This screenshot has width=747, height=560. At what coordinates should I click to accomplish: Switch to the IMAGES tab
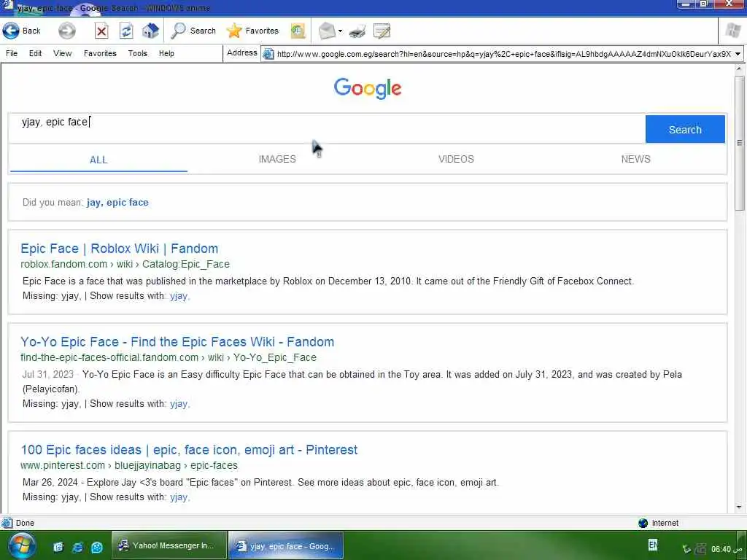[277, 159]
